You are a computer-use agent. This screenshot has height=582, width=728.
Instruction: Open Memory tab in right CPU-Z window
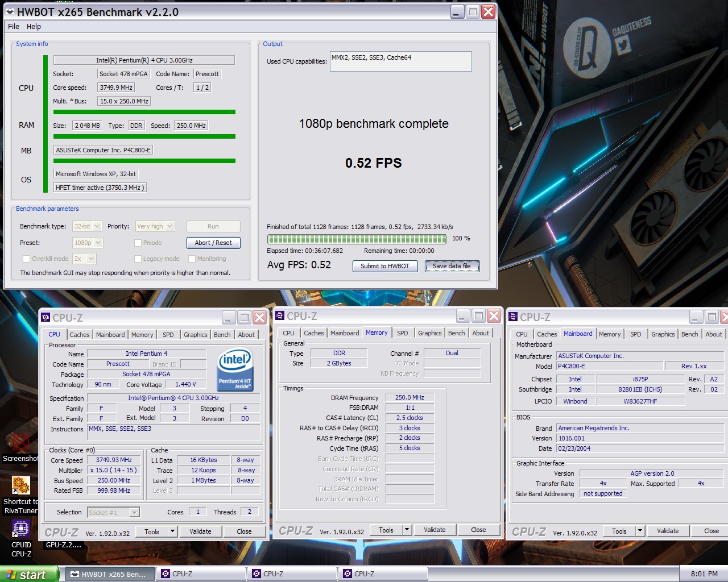tap(610, 334)
